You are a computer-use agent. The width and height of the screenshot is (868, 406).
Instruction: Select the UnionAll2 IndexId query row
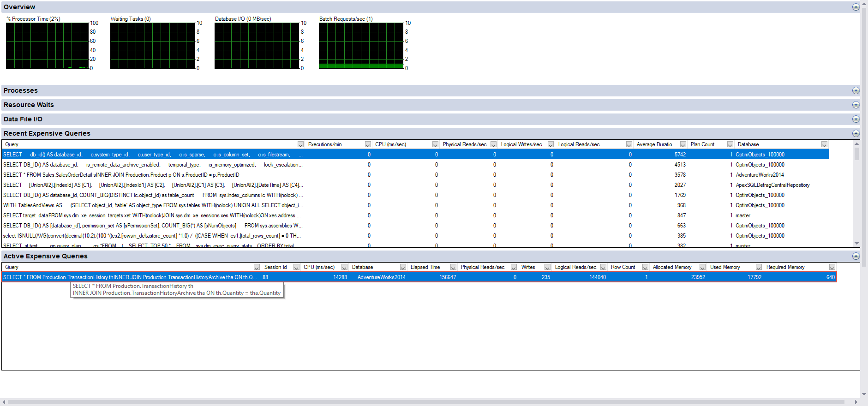415,185
